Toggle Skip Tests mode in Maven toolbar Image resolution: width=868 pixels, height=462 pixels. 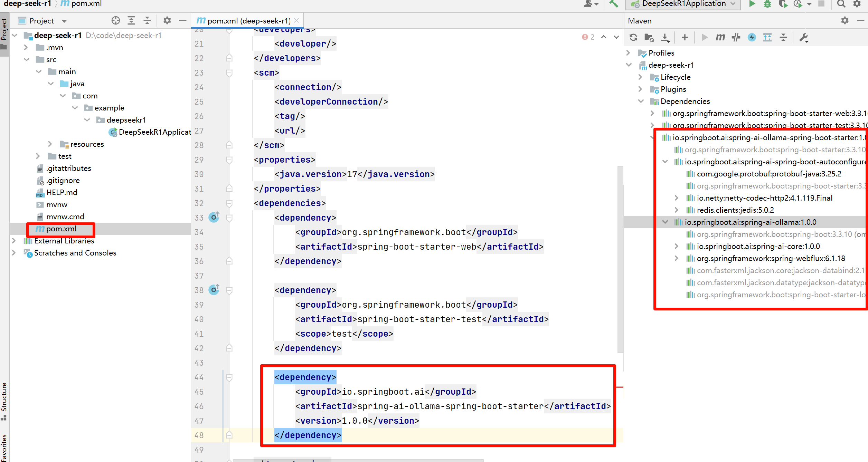[x=752, y=37]
